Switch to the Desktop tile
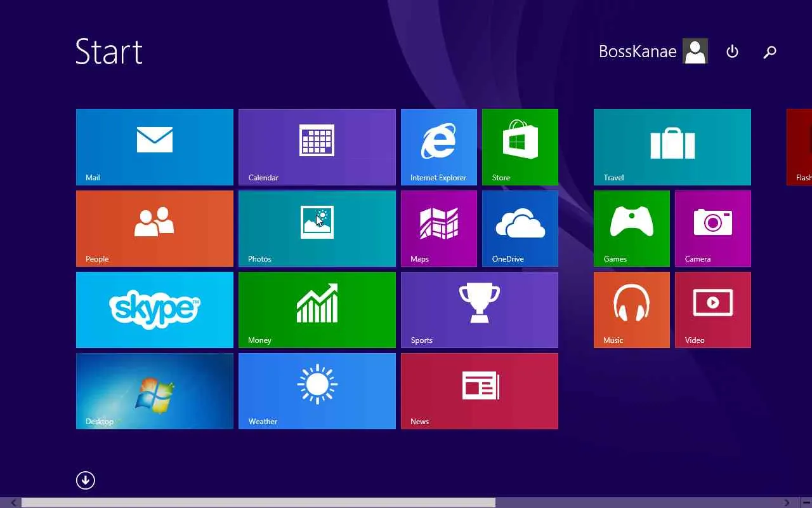Image resolution: width=812 pixels, height=508 pixels. [155, 391]
